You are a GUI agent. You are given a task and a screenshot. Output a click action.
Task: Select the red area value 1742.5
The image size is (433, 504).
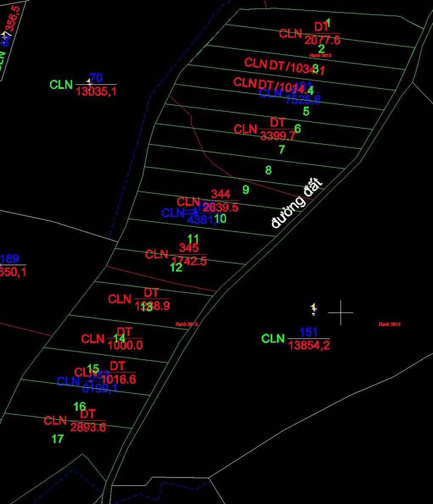pos(189,261)
